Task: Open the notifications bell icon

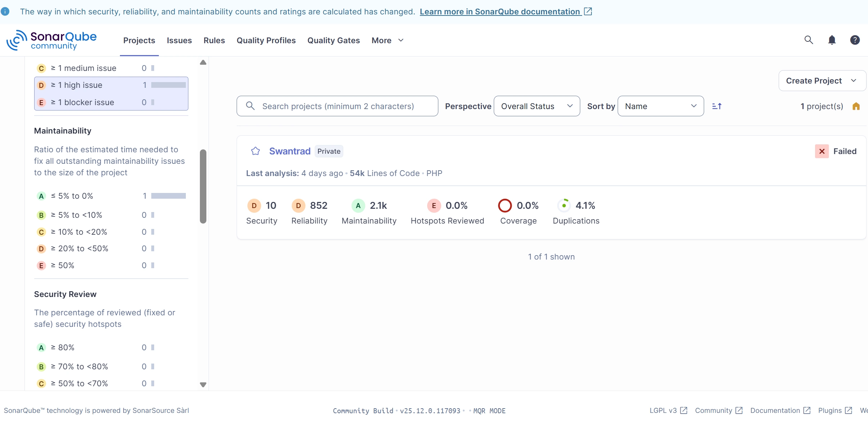Action: click(x=832, y=40)
